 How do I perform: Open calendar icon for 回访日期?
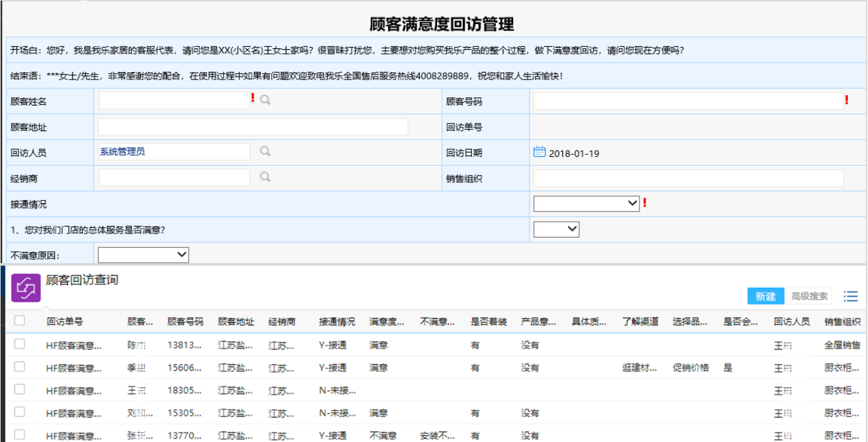[x=539, y=152]
